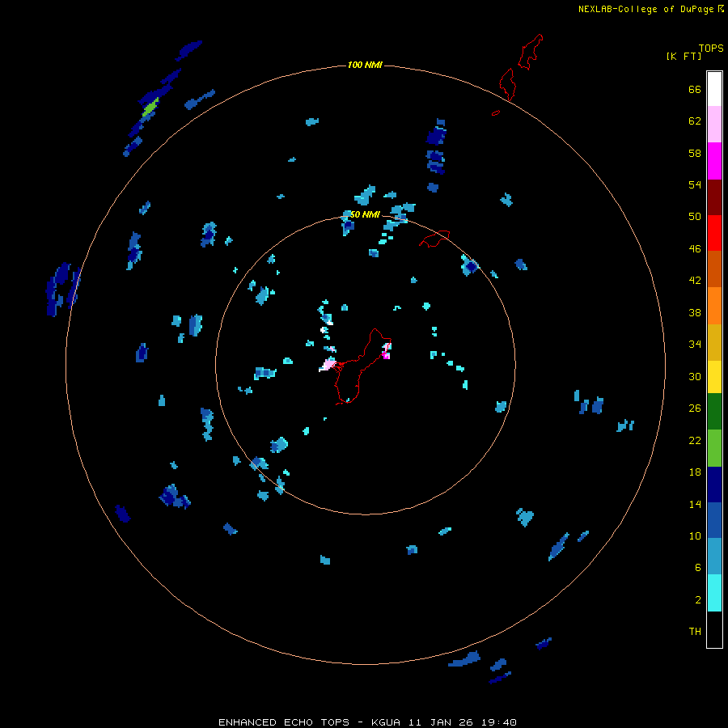
Task: Click the bright orange legend swatch
Action: (x=714, y=305)
